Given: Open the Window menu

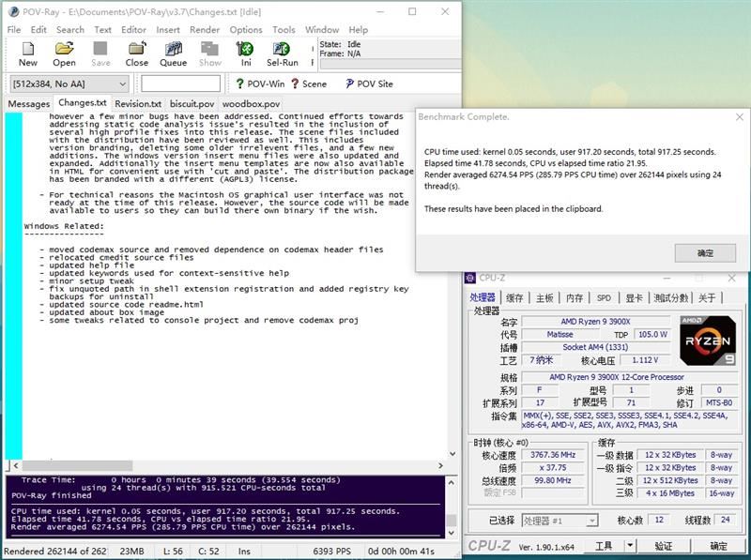Looking at the screenshot, I should 322,30.
